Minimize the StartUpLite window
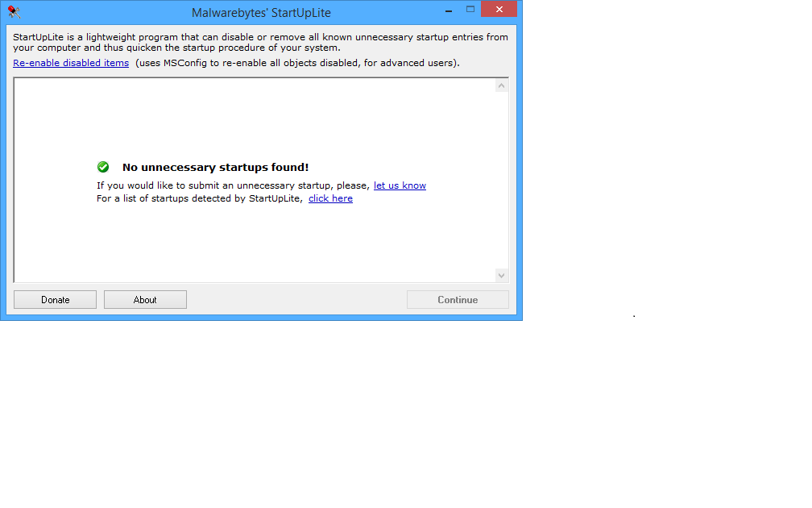812x508 pixels. pos(449,10)
